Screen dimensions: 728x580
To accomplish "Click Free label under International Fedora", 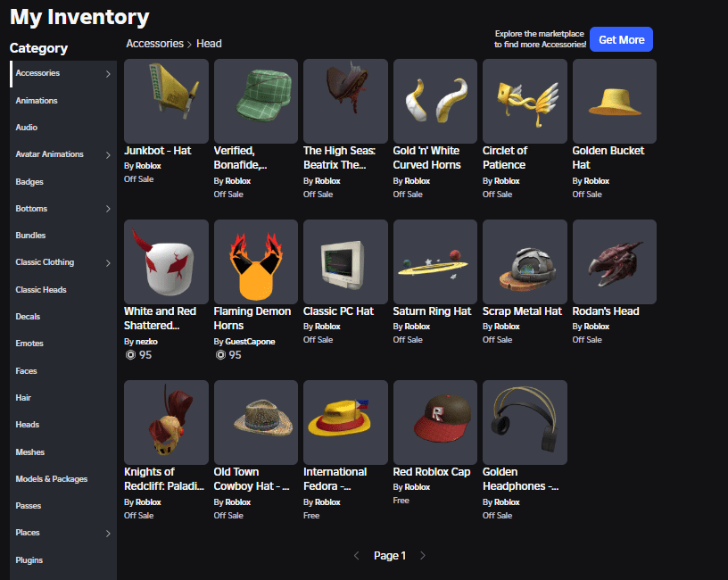I will coord(311,516).
